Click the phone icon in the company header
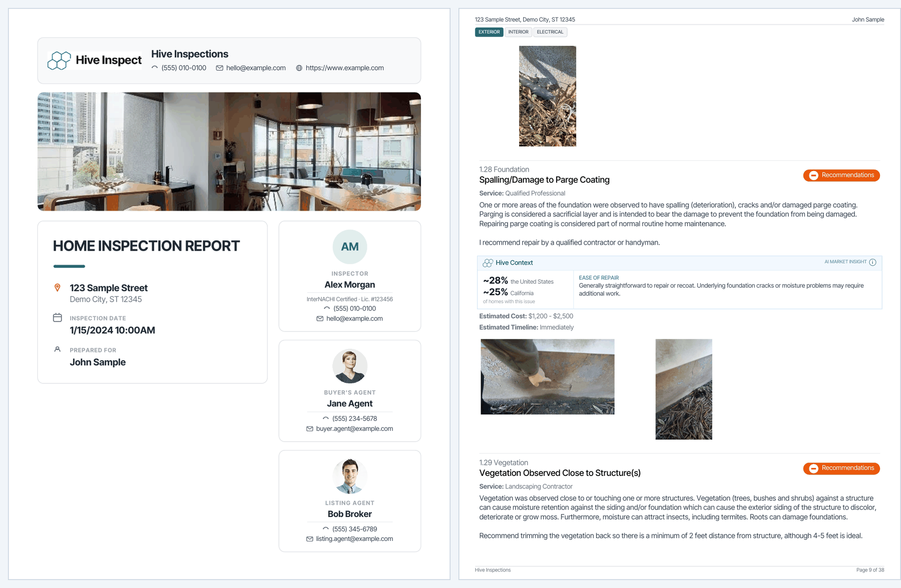The width and height of the screenshot is (901, 588). click(x=155, y=68)
